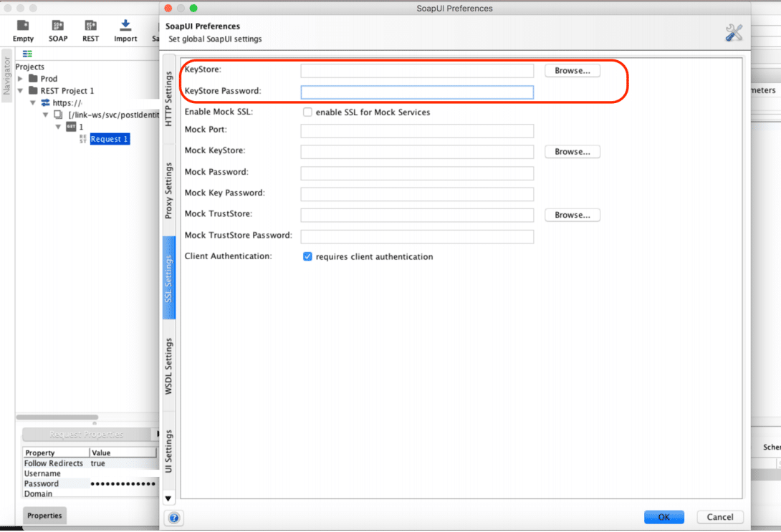Click the Value column header
The width and height of the screenshot is (781, 532).
click(x=123, y=453)
